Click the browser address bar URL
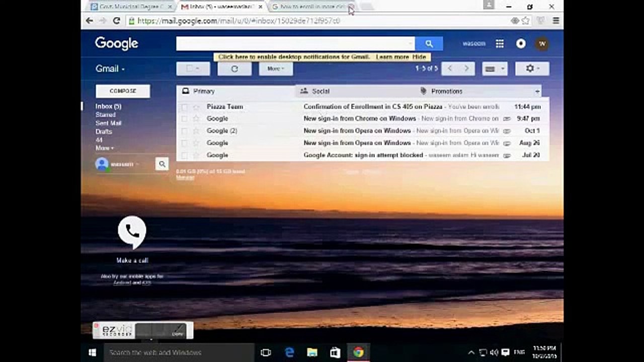Image resolution: width=644 pixels, height=362 pixels. pyautogui.click(x=238, y=21)
